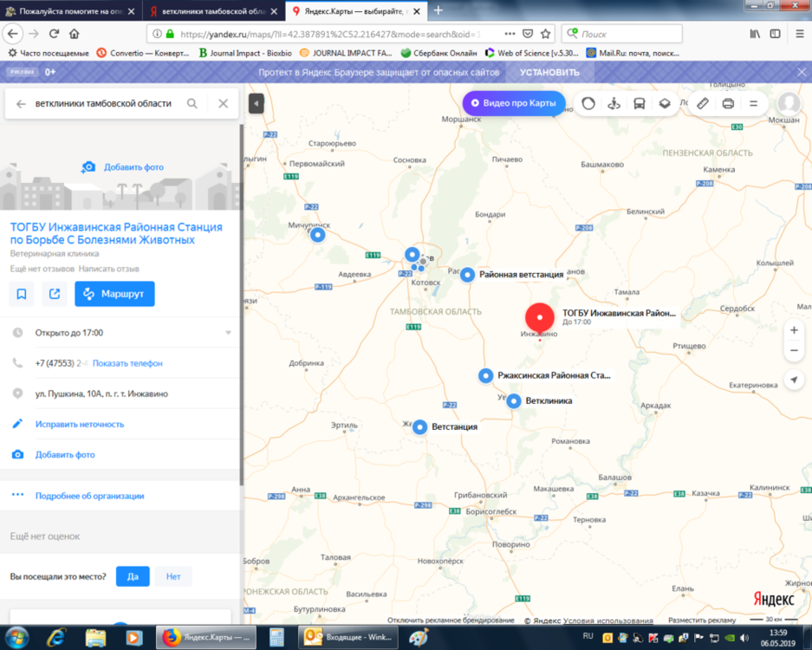Click the Маршрут route button
Viewport: 812px width, 650px height.
click(114, 295)
